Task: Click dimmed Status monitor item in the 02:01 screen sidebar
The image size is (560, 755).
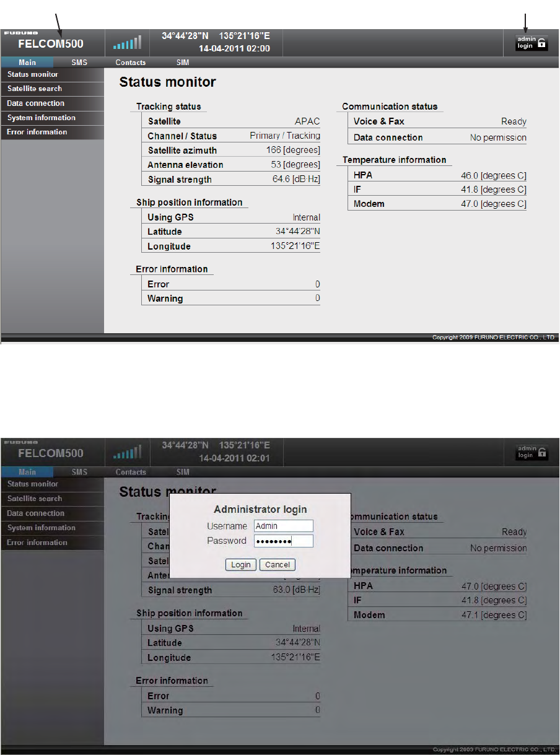Action: (51, 484)
